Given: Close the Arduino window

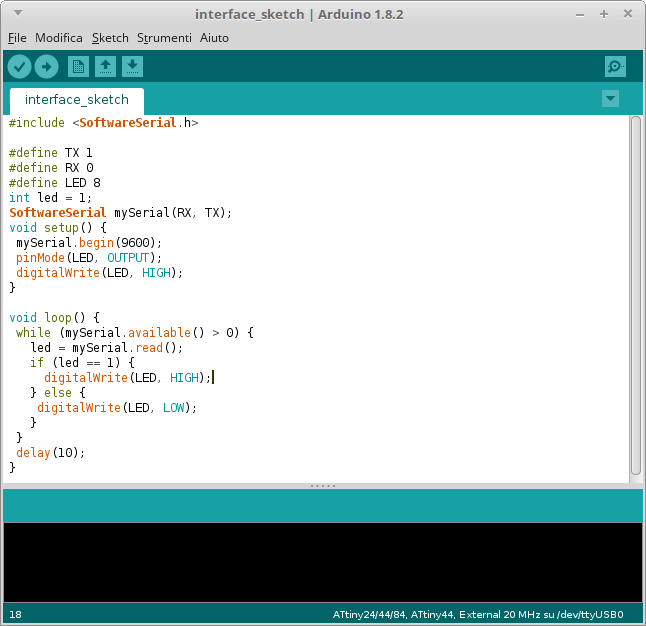Looking at the screenshot, I should point(628,14).
